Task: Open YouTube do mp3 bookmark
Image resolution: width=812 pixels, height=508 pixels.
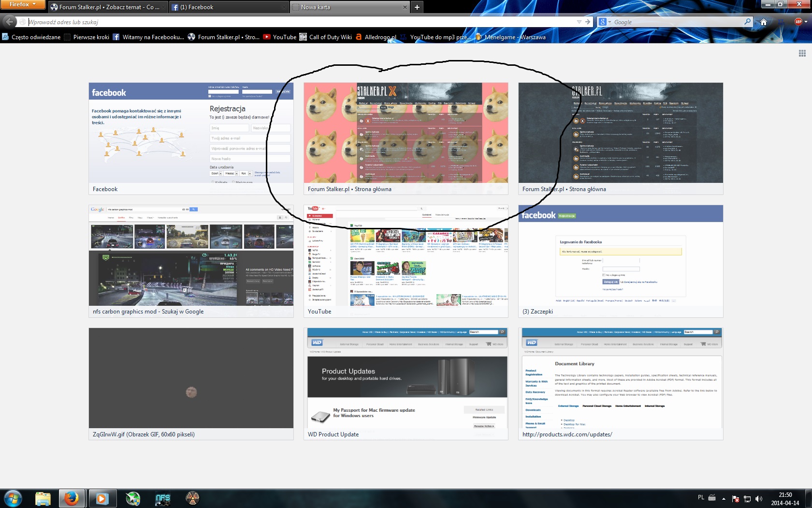Action: tap(435, 37)
